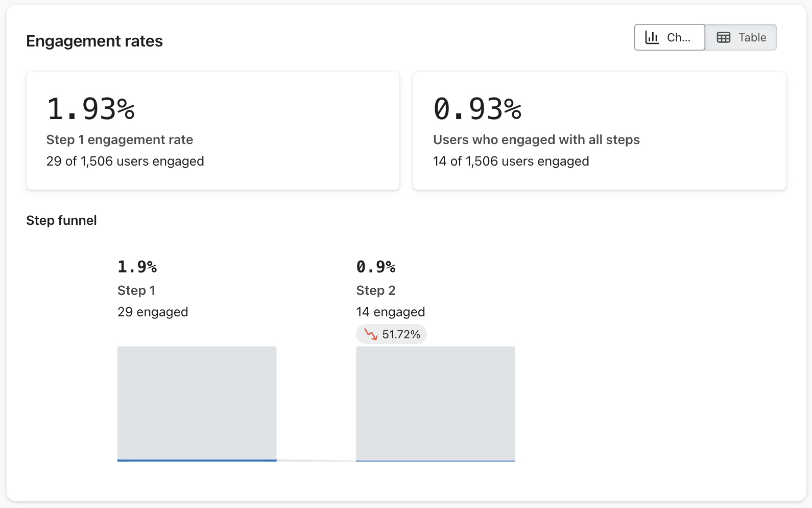Switch to the Chart view button

click(x=670, y=37)
